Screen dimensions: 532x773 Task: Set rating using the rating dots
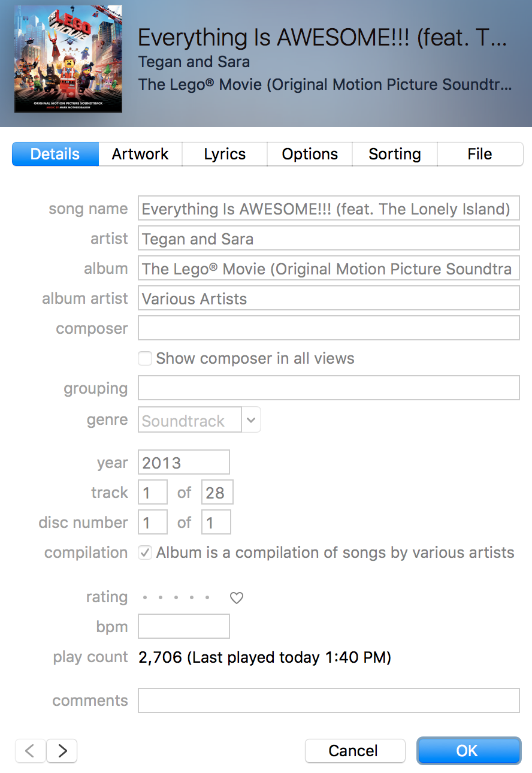[x=176, y=598]
